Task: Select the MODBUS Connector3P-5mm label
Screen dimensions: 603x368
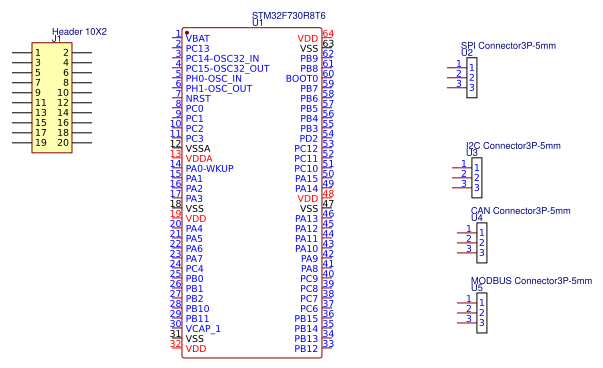Action: (531, 281)
